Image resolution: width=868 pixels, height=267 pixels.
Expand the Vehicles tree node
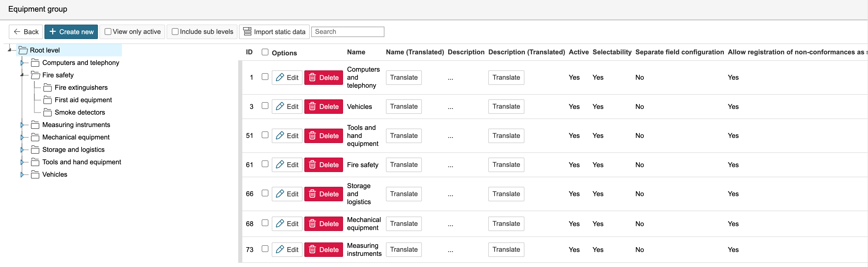coord(22,175)
